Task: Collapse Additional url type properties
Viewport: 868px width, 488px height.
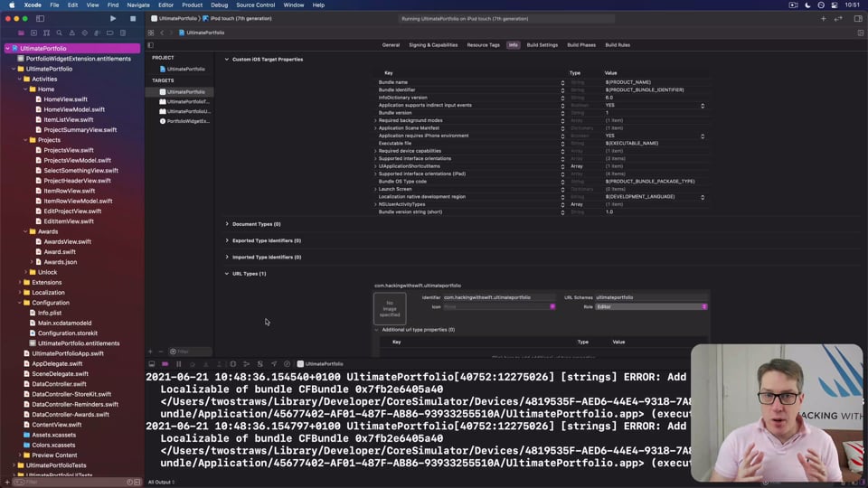Action: tap(377, 330)
